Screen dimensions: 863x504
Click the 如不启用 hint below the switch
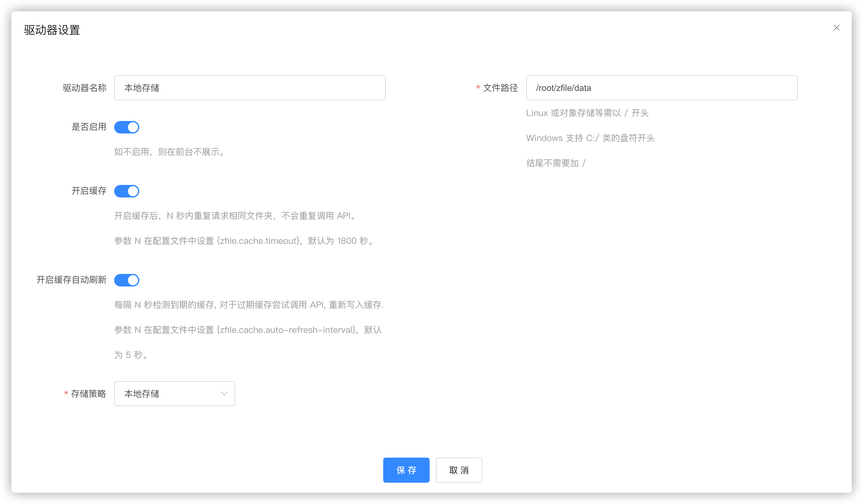click(x=170, y=152)
